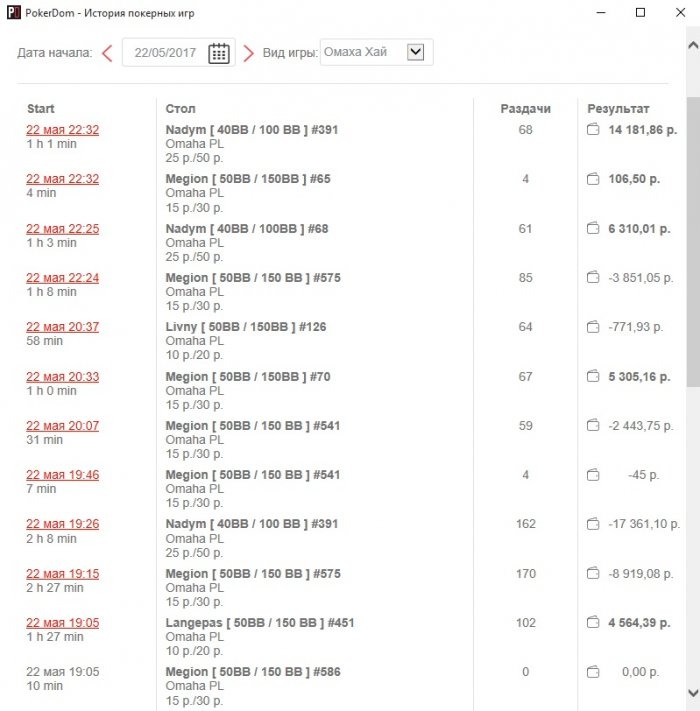Open the Nadym #391 session from 22:32
The image size is (700, 711).
coord(63,130)
